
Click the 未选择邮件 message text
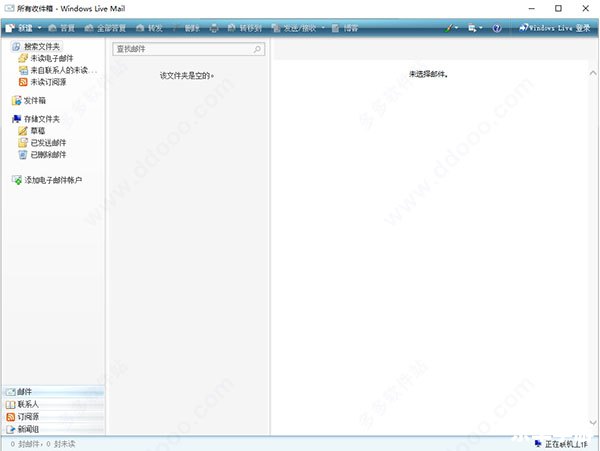point(429,74)
